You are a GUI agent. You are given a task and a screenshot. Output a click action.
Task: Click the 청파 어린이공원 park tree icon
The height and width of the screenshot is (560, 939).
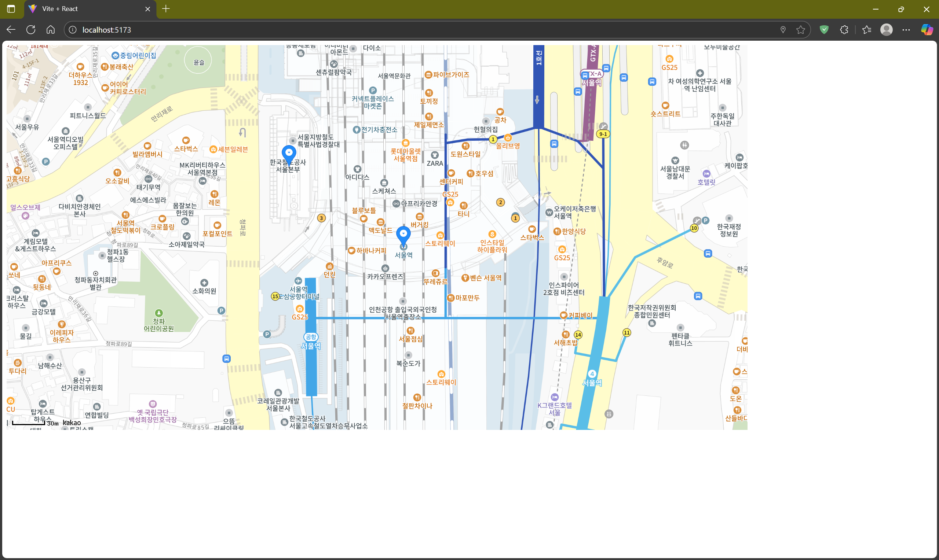159,313
